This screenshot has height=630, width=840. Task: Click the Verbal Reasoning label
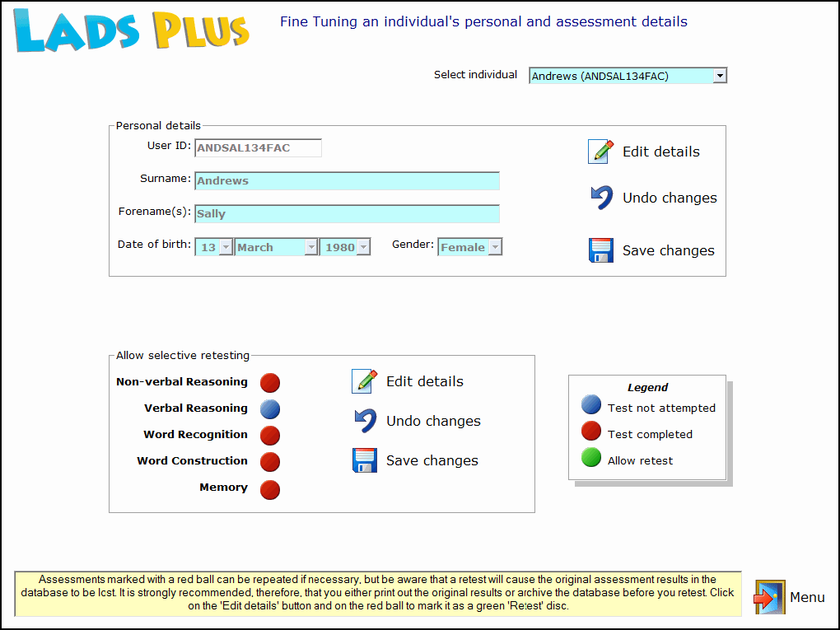[x=196, y=408]
